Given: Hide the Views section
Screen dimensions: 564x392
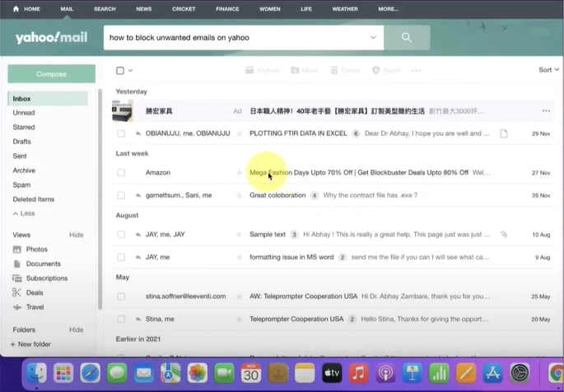Looking at the screenshot, I should tap(77, 235).
